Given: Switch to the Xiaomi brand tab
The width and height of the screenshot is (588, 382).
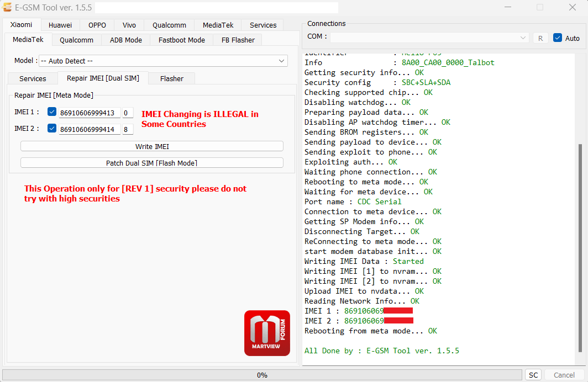Looking at the screenshot, I should [21, 25].
